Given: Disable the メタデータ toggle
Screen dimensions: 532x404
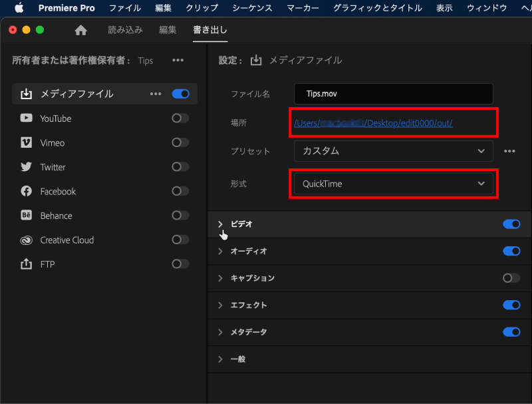Looking at the screenshot, I should tap(511, 331).
